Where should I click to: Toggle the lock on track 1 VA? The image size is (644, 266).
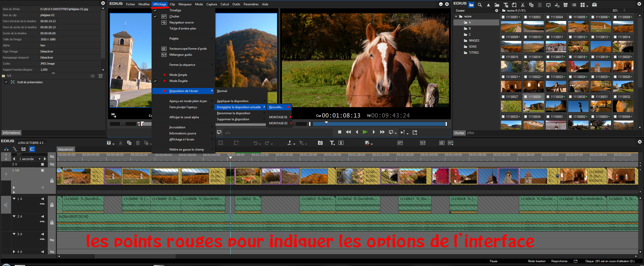[52, 181]
